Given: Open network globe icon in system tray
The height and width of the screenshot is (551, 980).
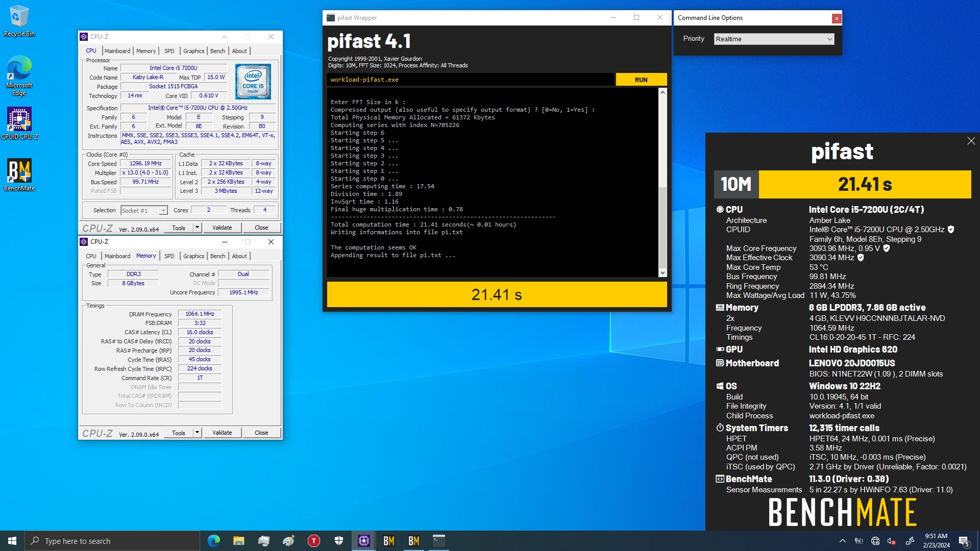Looking at the screenshot, I should 875,541.
